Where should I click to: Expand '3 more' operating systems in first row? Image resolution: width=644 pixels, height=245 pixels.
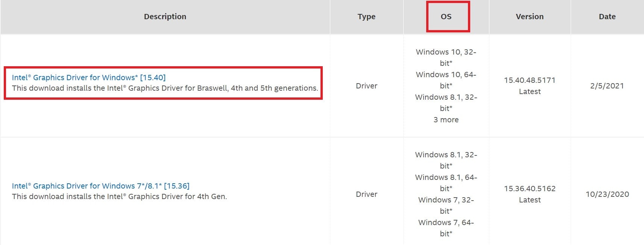(x=446, y=120)
